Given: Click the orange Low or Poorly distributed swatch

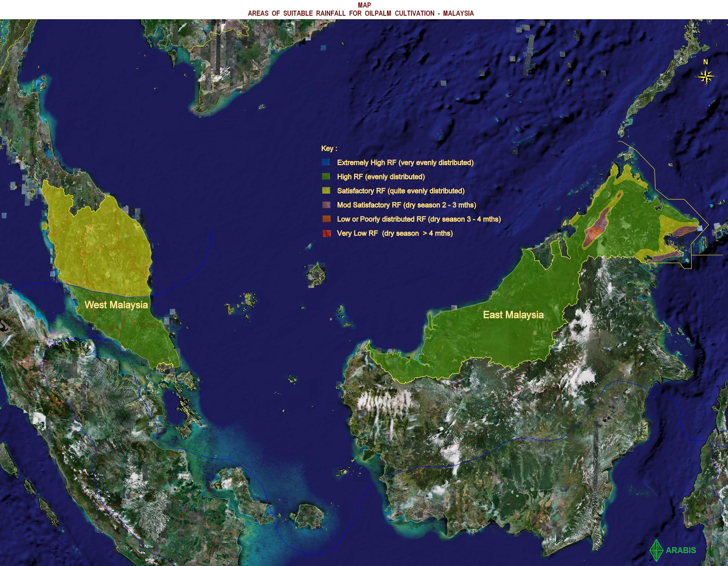Looking at the screenshot, I should 326,219.
